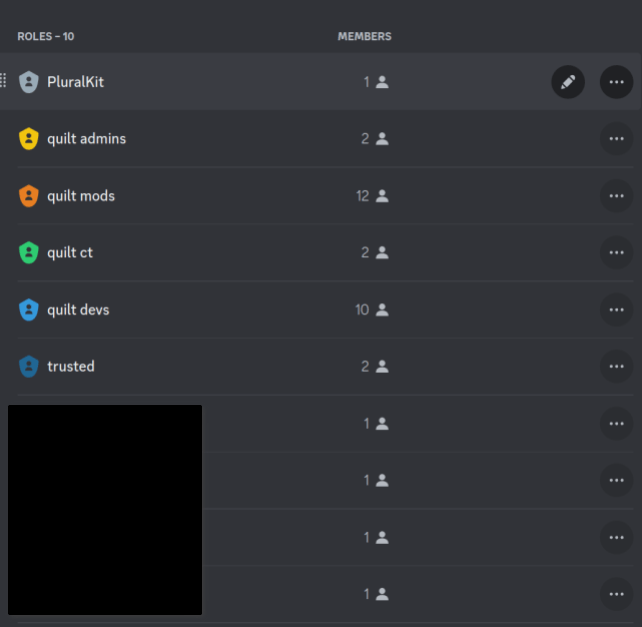Click the pencil edit icon for PluralKit
This screenshot has width=642, height=627.
pyautogui.click(x=568, y=82)
